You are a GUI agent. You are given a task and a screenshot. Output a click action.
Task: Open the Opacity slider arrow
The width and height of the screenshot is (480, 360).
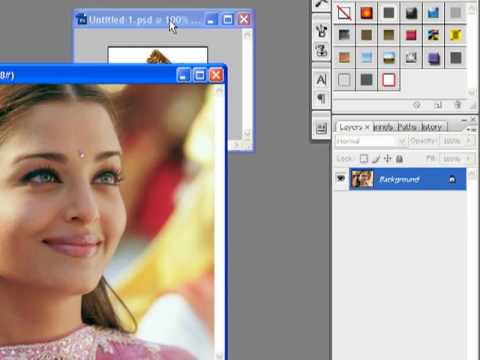tap(468, 141)
